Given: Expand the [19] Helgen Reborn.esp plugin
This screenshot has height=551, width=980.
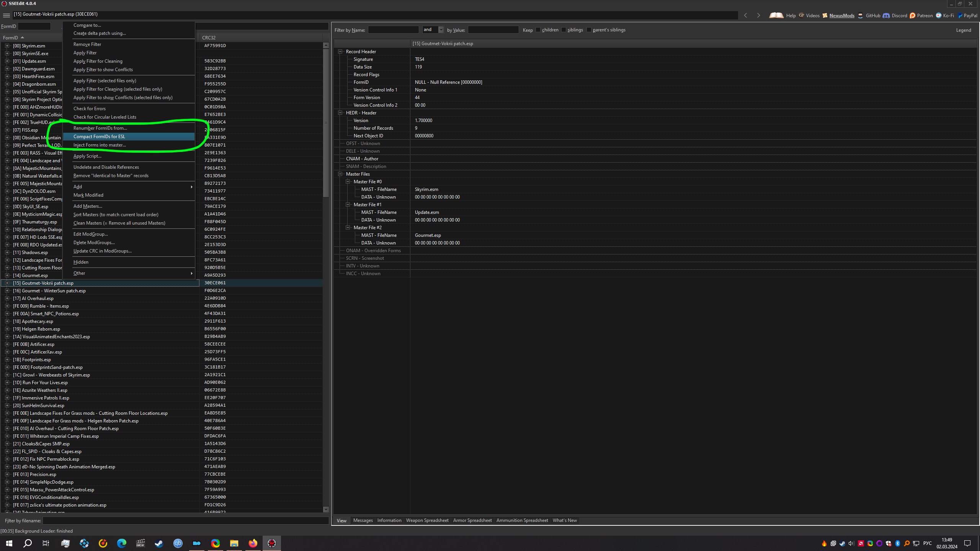Looking at the screenshot, I should click(x=7, y=329).
